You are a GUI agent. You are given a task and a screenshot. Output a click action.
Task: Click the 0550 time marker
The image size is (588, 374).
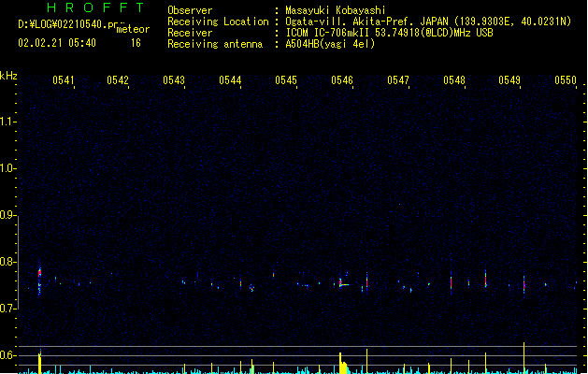click(x=566, y=80)
